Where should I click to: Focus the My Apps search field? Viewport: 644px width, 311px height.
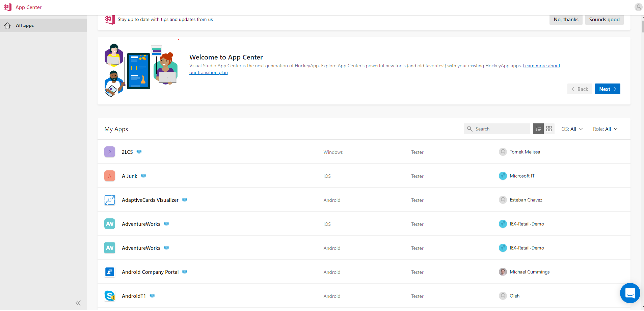point(497,129)
